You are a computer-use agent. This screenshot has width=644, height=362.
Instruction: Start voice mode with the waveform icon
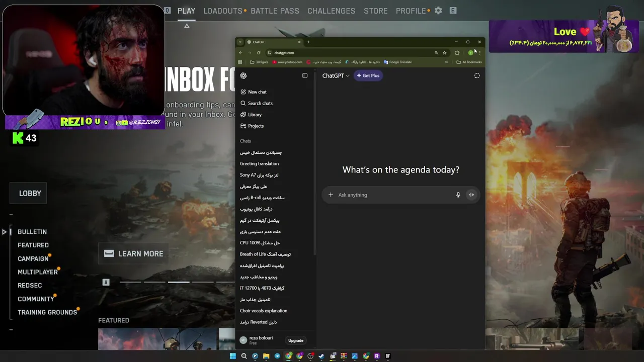[471, 195]
